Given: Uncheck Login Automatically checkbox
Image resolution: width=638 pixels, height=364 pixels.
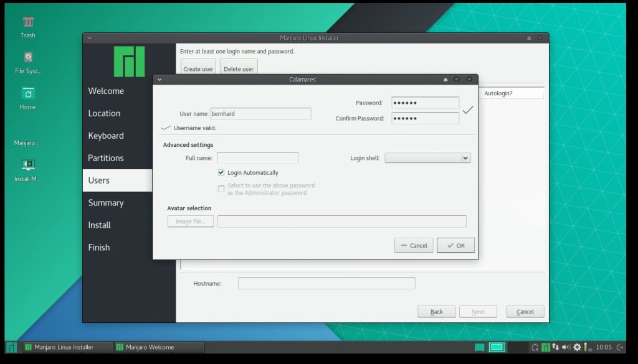Looking at the screenshot, I should 221,172.
